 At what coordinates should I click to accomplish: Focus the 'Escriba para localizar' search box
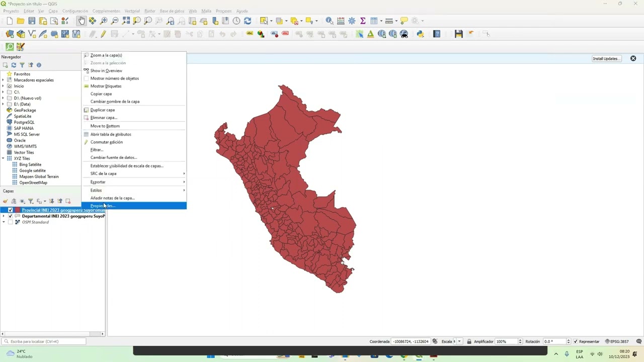(x=44, y=341)
